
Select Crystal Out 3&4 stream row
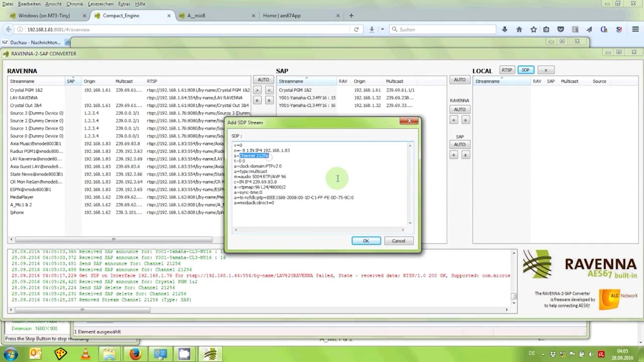point(130,106)
